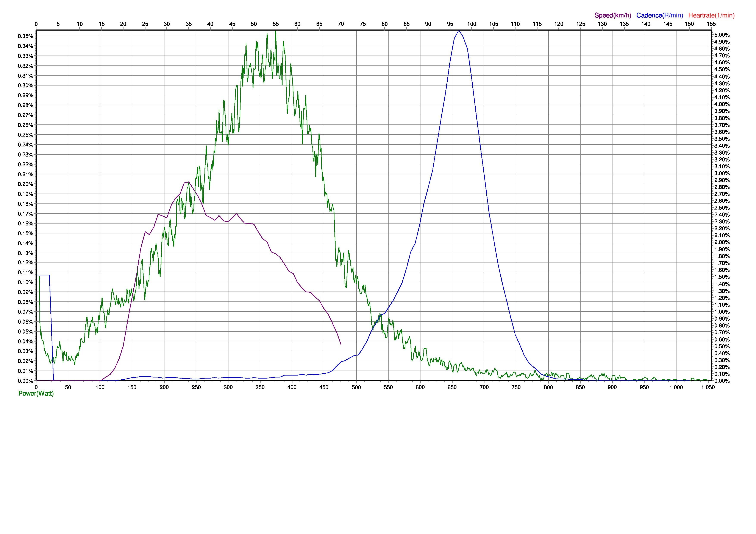Click the 1 000 tick label
Screen dimensions: 756x534
(x=676, y=388)
